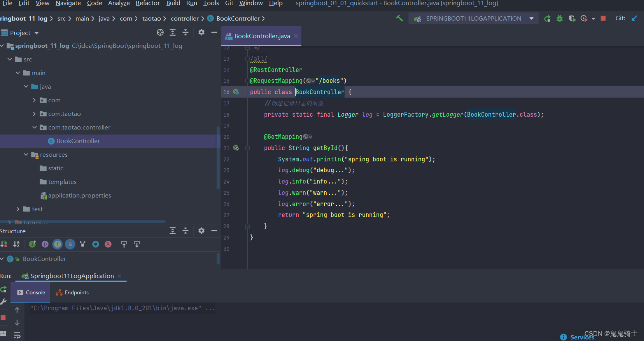Viewport: 644px width, 341px height.
Task: Run with profiler icon
Action: [584, 18]
